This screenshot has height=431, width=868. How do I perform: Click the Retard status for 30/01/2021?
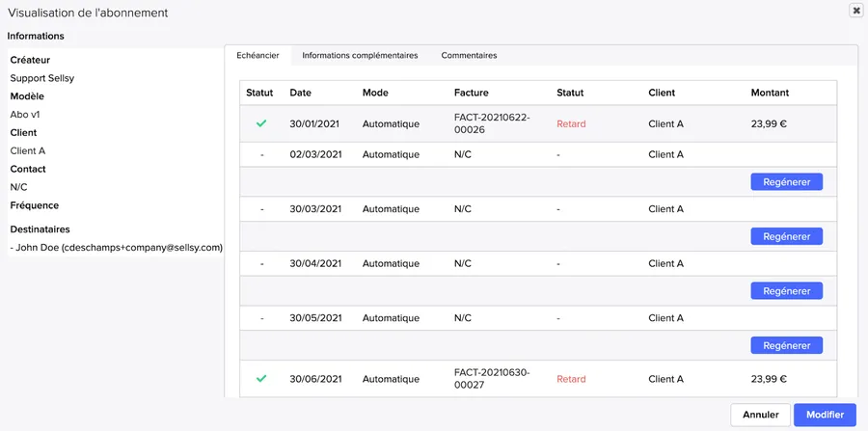[x=571, y=124]
